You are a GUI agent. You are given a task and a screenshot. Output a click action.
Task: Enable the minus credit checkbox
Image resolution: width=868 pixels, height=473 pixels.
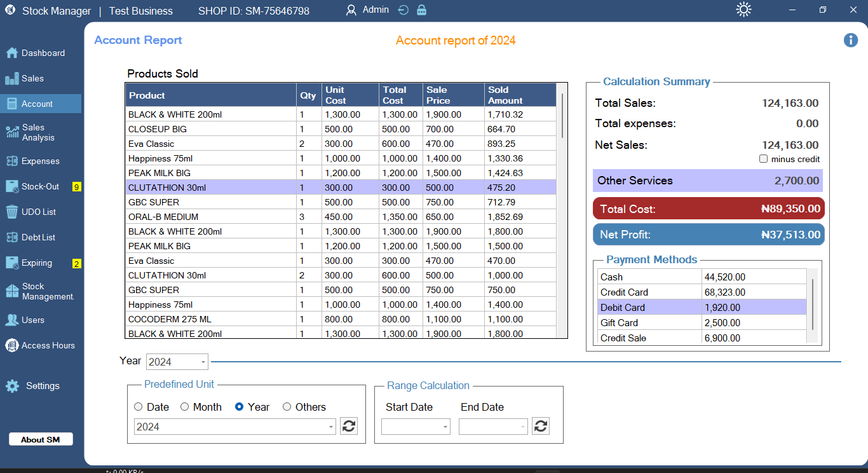click(x=763, y=159)
